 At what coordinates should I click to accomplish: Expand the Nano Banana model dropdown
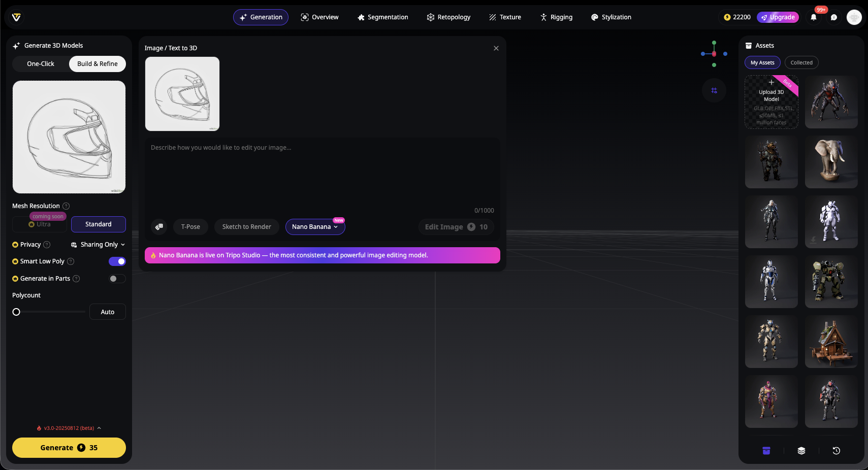[315, 227]
